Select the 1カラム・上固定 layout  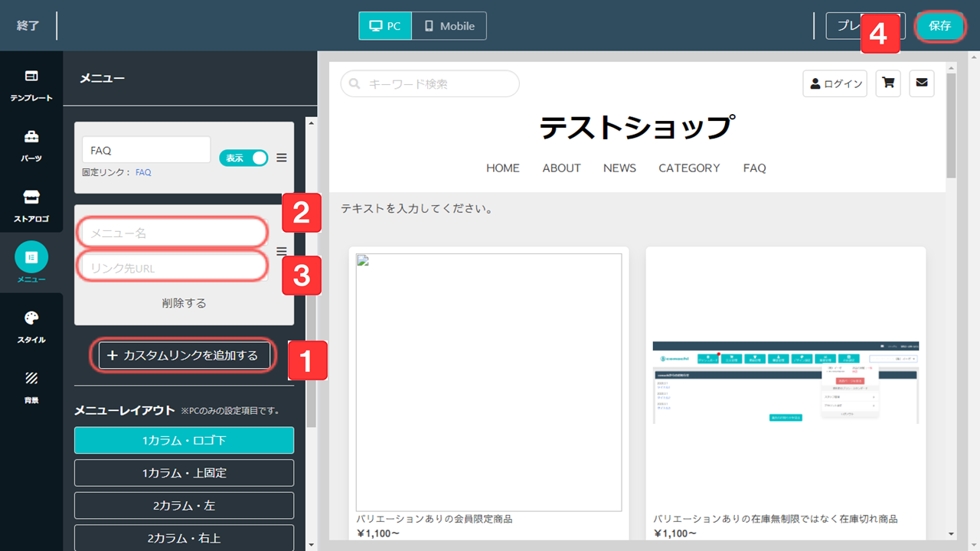click(184, 473)
